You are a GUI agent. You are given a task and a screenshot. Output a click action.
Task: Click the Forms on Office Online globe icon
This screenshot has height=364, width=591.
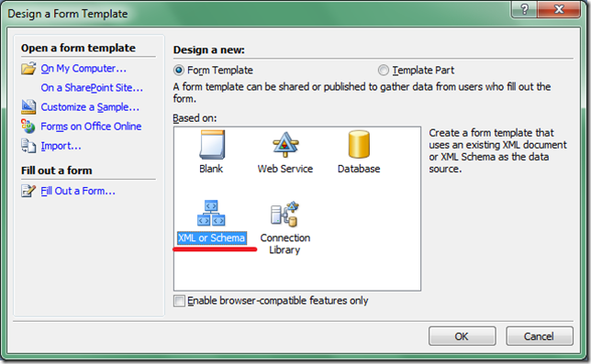28,127
